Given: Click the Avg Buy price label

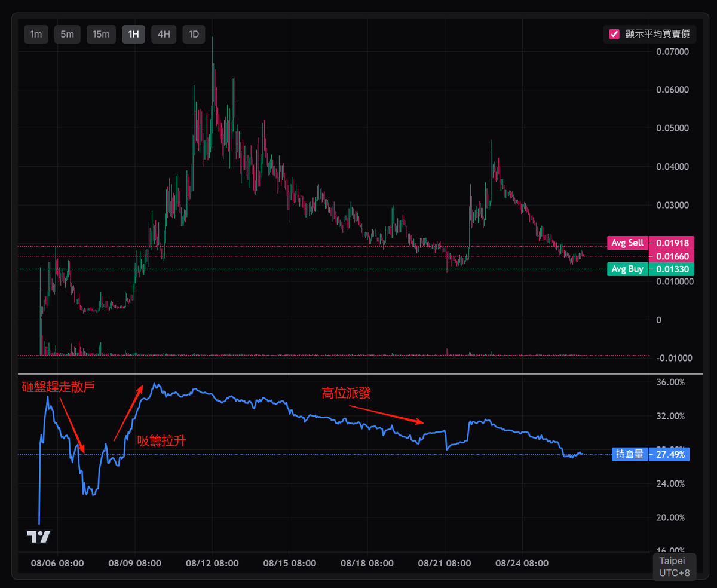Looking at the screenshot, I should coord(627,269).
